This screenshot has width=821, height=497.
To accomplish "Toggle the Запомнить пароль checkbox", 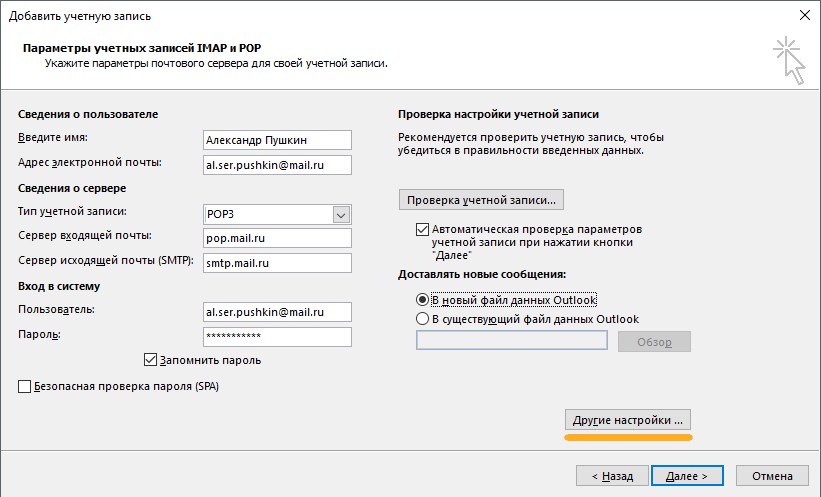I will (x=150, y=360).
